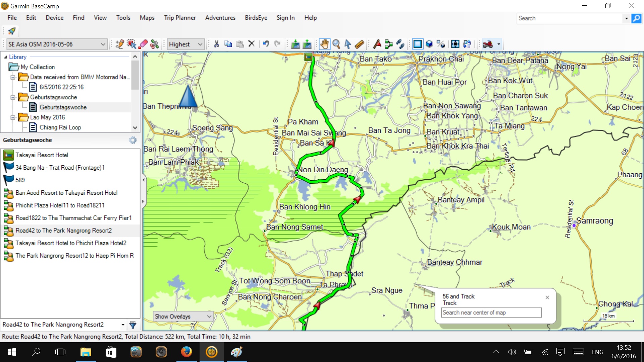Viewport: 644px width, 362px height.
Task: Open File Explorer from the taskbar
Action: 86,352
